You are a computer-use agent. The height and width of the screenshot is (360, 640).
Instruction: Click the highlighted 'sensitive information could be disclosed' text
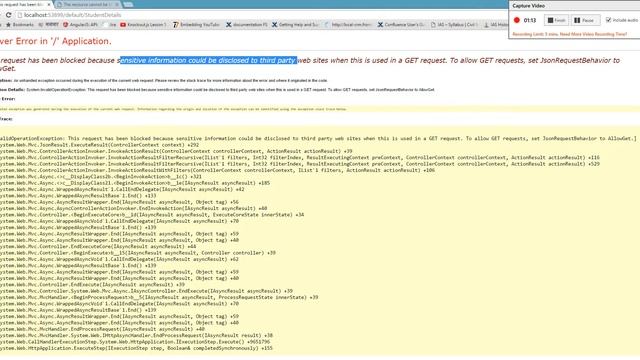[209, 60]
